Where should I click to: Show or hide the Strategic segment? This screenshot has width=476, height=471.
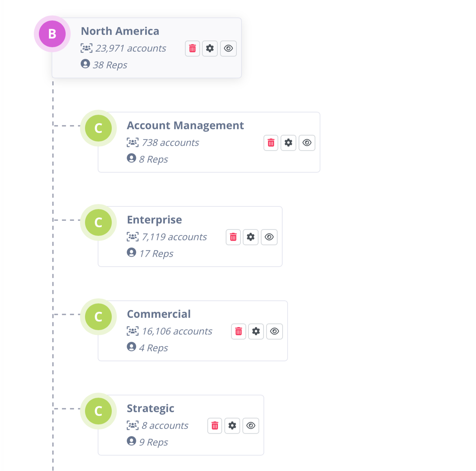pos(251,426)
